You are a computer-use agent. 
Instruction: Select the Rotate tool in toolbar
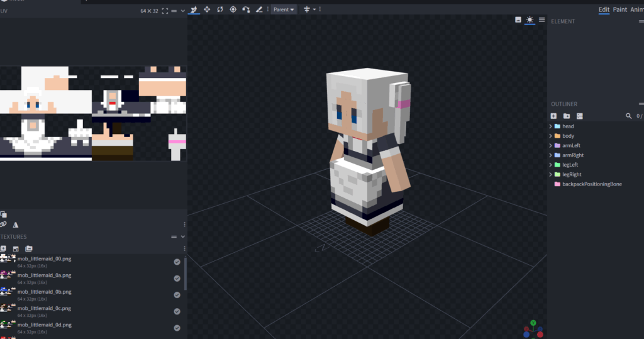[x=220, y=9]
